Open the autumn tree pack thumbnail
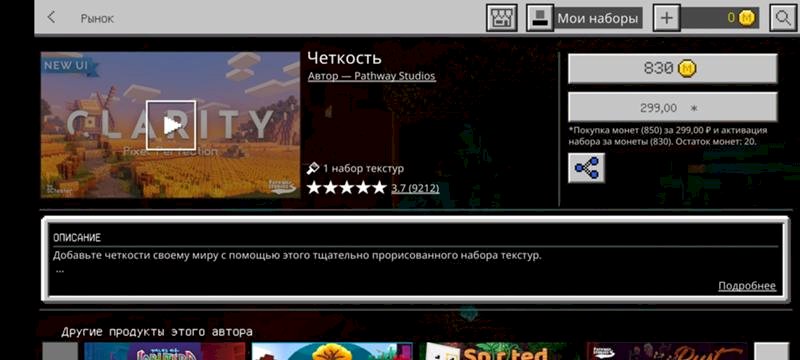The height and width of the screenshot is (360, 800). [x=332, y=351]
